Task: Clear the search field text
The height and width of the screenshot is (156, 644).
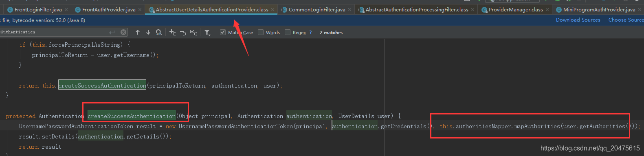Action: tap(123, 32)
